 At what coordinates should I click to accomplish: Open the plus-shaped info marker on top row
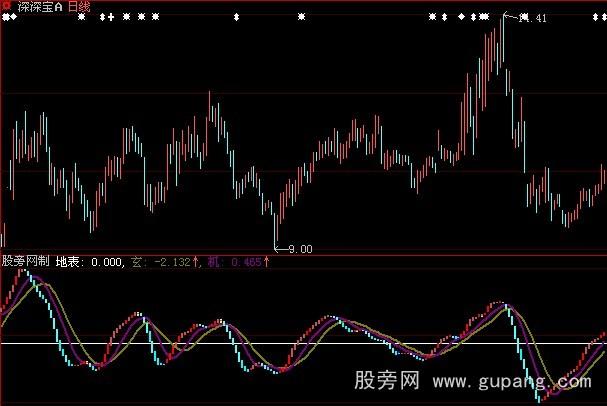coord(111,17)
